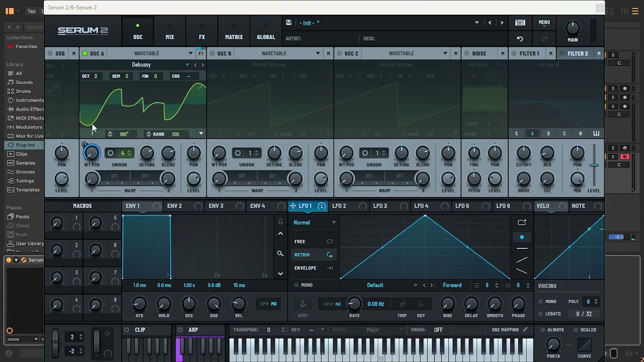This screenshot has width=644, height=362.
Task: Redo the last change in Serum
Action: pos(544,39)
